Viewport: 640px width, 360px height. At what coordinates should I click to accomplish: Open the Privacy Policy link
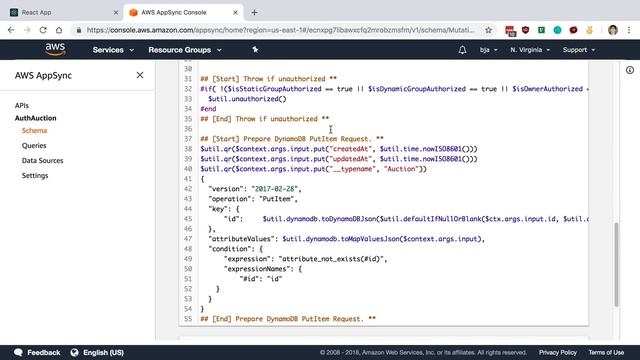pos(558,353)
